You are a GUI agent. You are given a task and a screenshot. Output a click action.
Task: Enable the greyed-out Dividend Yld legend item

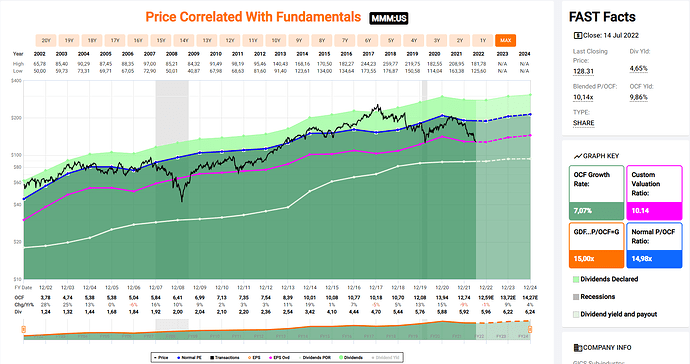(x=386, y=357)
